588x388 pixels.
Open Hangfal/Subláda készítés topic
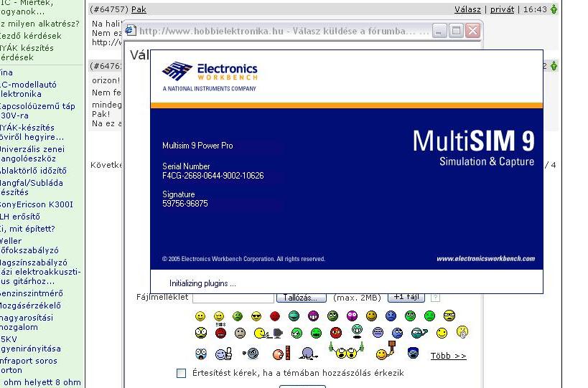(31, 187)
